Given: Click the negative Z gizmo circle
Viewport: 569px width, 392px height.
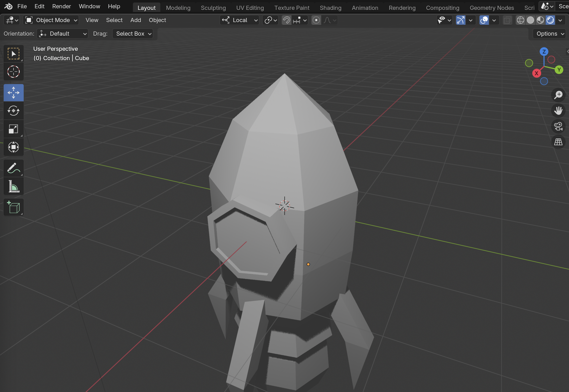Looking at the screenshot, I should click(544, 81).
